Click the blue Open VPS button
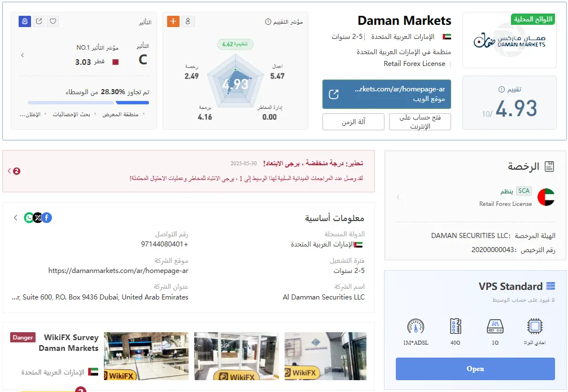Viewport: 568px width, 392px height. (x=475, y=368)
